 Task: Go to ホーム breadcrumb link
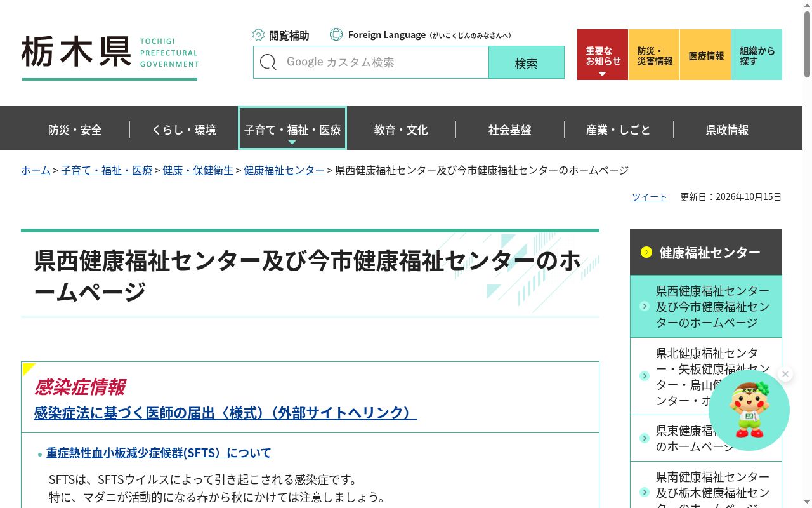click(36, 170)
